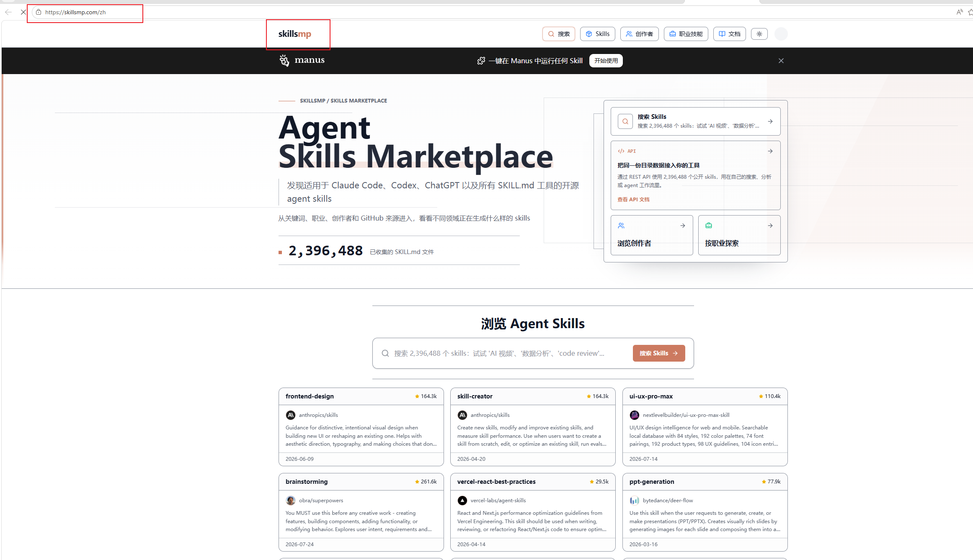Click the skillsmp logo
Viewport: 973px width, 560px height.
click(x=295, y=34)
